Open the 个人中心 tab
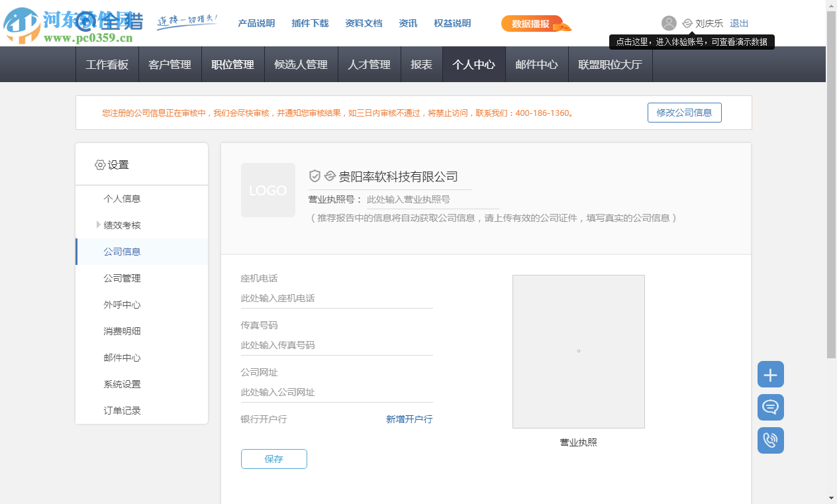The width and height of the screenshot is (837, 504). [474, 64]
